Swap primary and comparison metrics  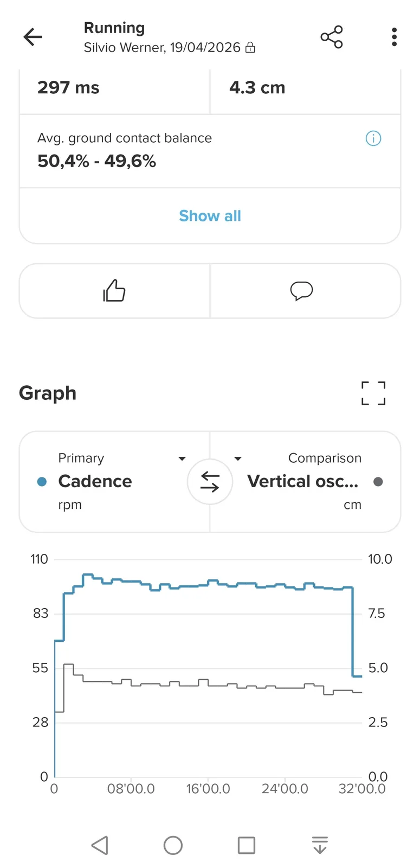210,482
